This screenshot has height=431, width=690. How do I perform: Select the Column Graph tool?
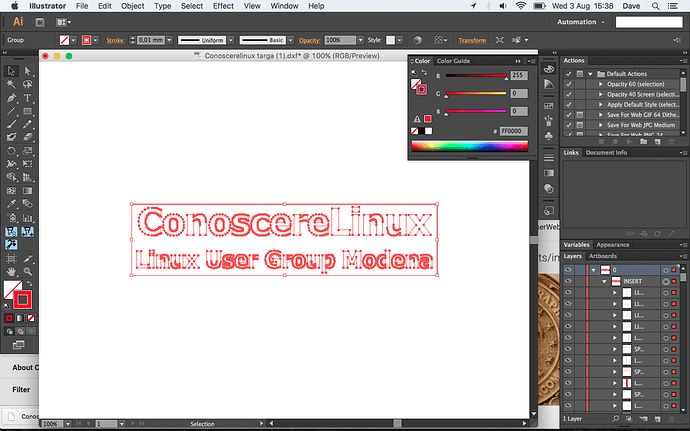[27, 218]
